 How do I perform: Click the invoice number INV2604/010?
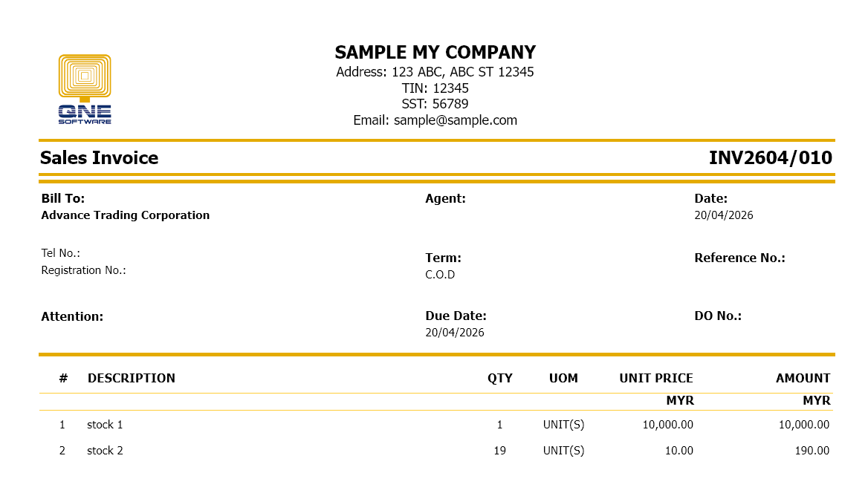coord(770,158)
